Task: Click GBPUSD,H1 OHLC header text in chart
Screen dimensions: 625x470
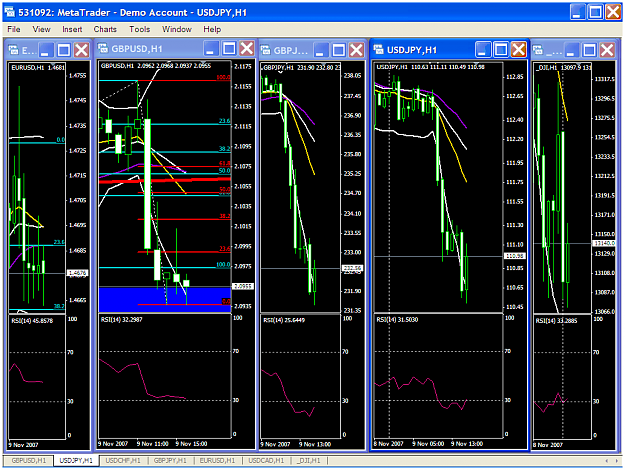Action: click(x=156, y=66)
